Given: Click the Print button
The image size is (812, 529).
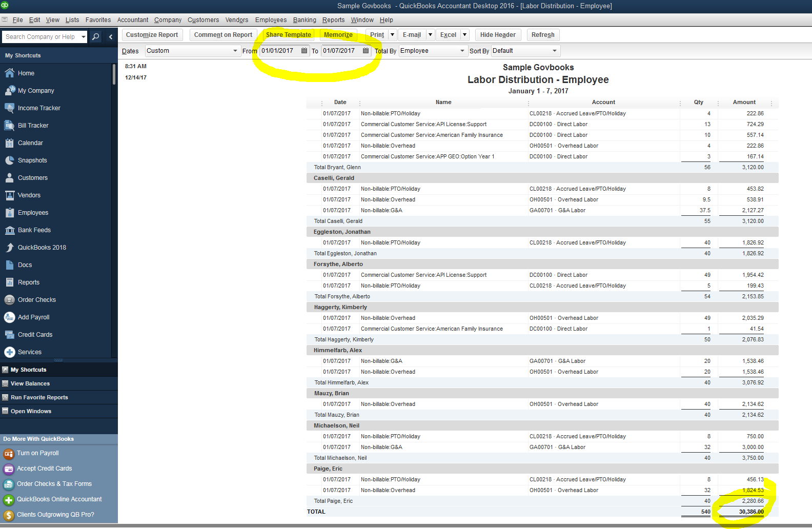Looking at the screenshot, I should [377, 35].
